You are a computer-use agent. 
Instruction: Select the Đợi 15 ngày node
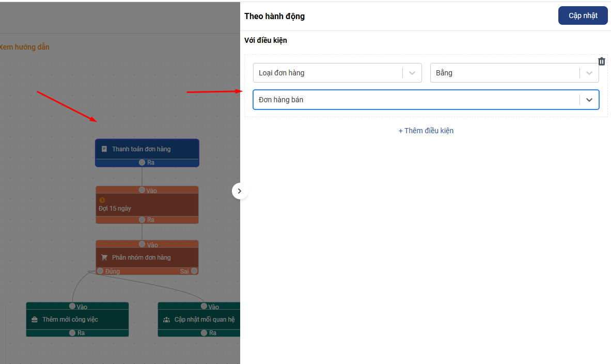(147, 208)
